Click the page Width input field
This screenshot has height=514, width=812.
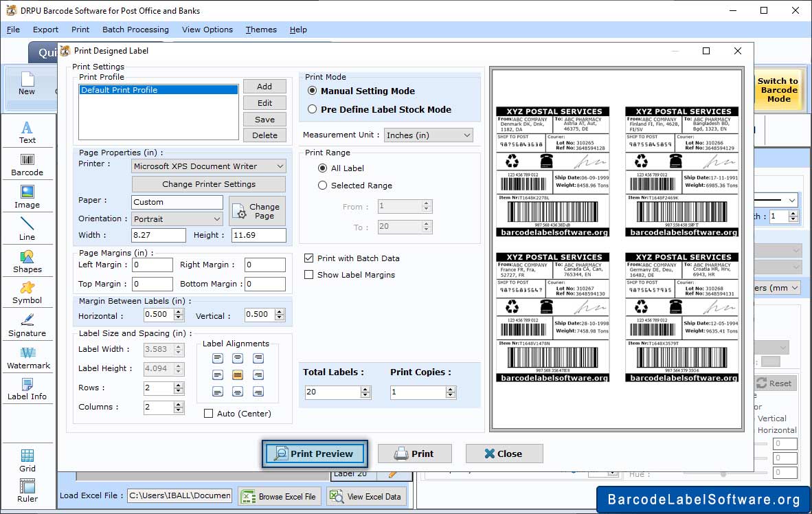159,235
